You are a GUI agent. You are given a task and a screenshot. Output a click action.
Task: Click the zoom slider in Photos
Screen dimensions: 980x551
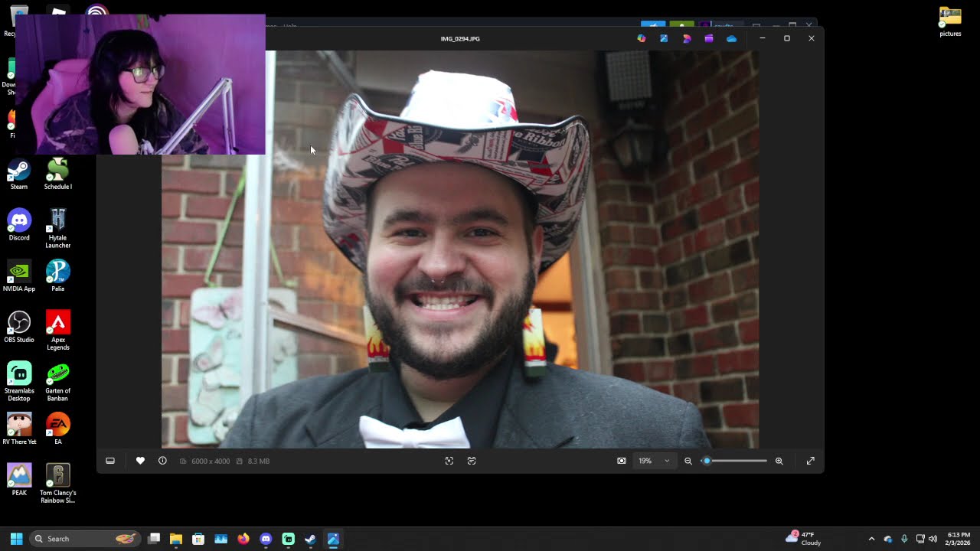click(735, 461)
